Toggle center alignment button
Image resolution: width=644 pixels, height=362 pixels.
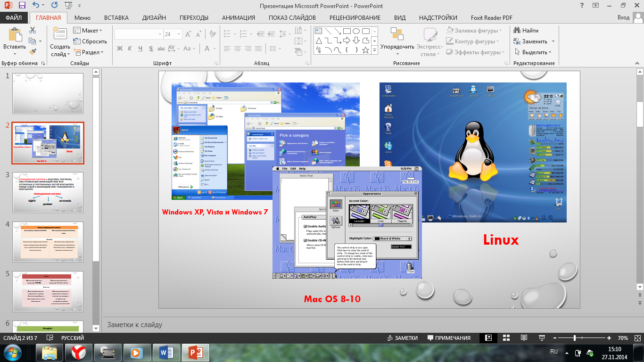point(238,48)
